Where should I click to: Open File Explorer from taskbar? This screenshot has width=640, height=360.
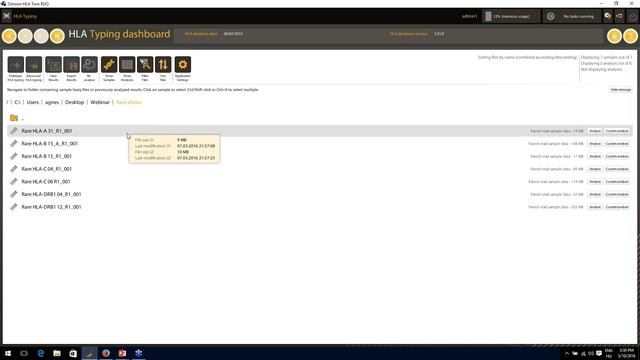pyautogui.click(x=57, y=353)
